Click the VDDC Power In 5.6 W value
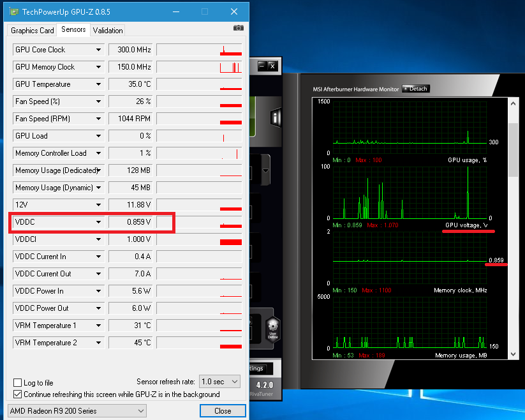Viewport: 525px width, 420px height. coord(131,291)
